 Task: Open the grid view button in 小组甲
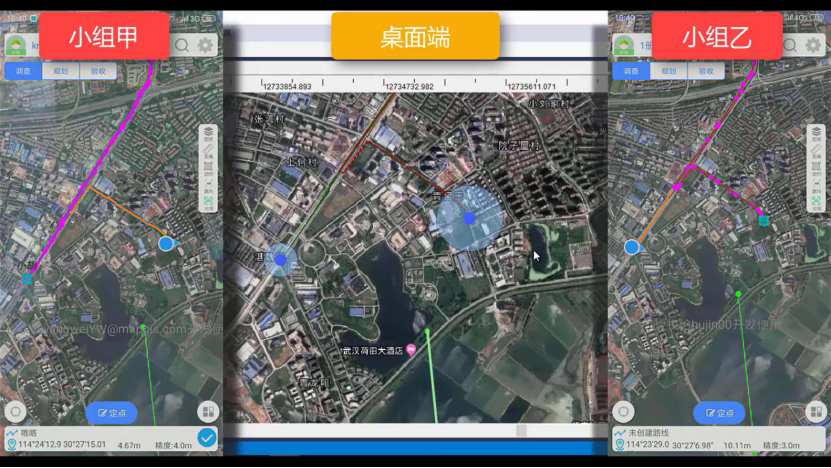(208, 412)
